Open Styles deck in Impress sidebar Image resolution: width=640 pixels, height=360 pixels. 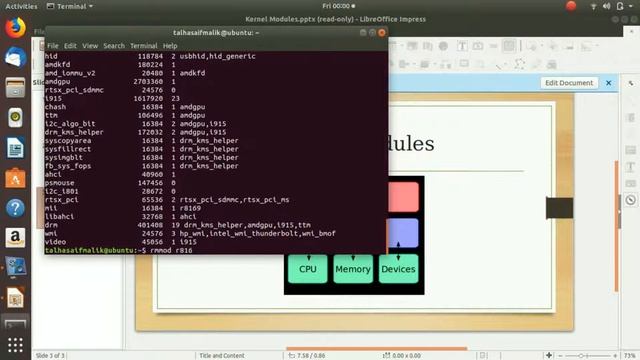tap(631, 167)
